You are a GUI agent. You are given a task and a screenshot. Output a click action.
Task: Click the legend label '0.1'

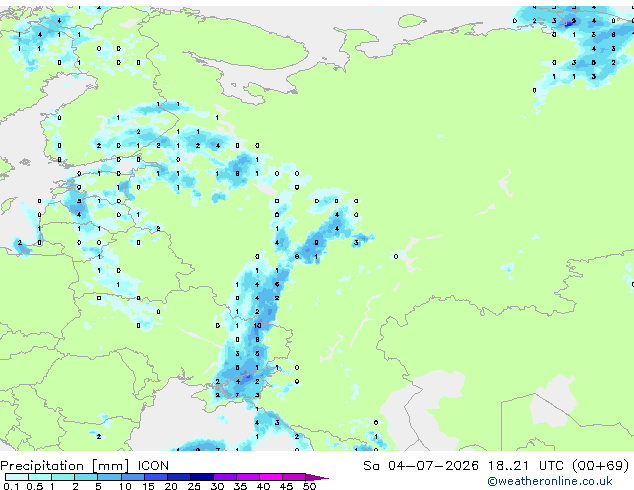[x=12, y=486]
